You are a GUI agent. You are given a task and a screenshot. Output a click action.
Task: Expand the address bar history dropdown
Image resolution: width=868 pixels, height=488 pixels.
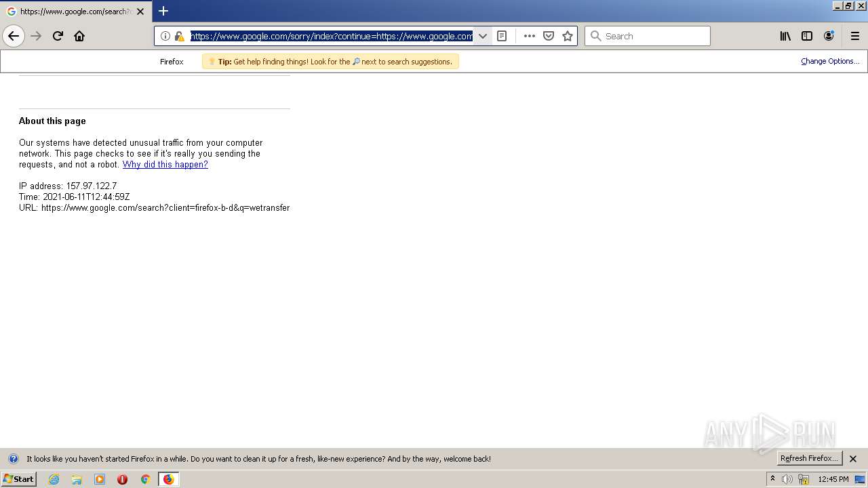(x=483, y=36)
